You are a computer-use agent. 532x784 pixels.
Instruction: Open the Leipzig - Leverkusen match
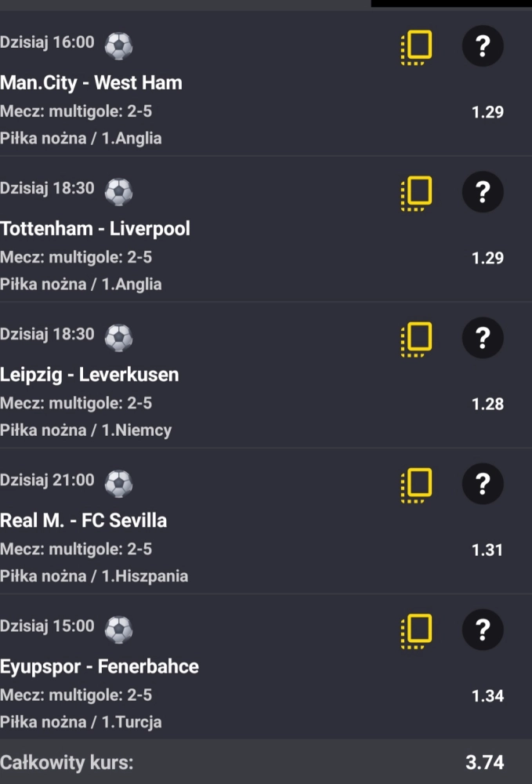click(89, 375)
